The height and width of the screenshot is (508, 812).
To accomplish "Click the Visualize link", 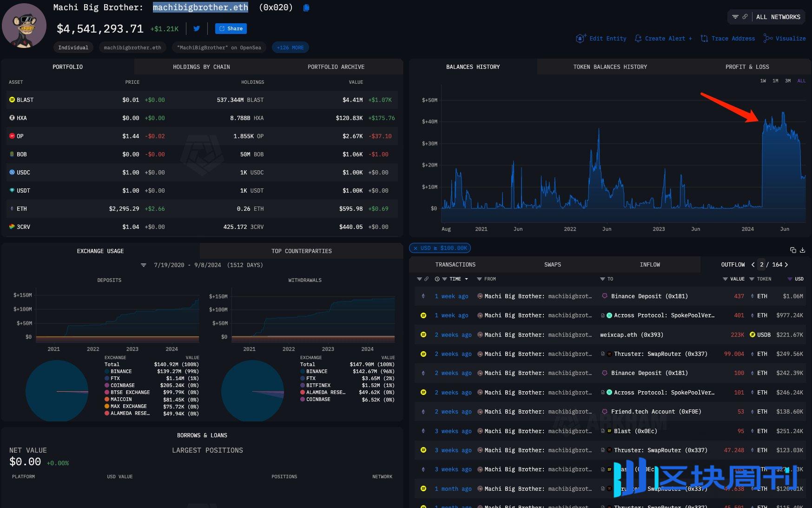I will [785, 39].
